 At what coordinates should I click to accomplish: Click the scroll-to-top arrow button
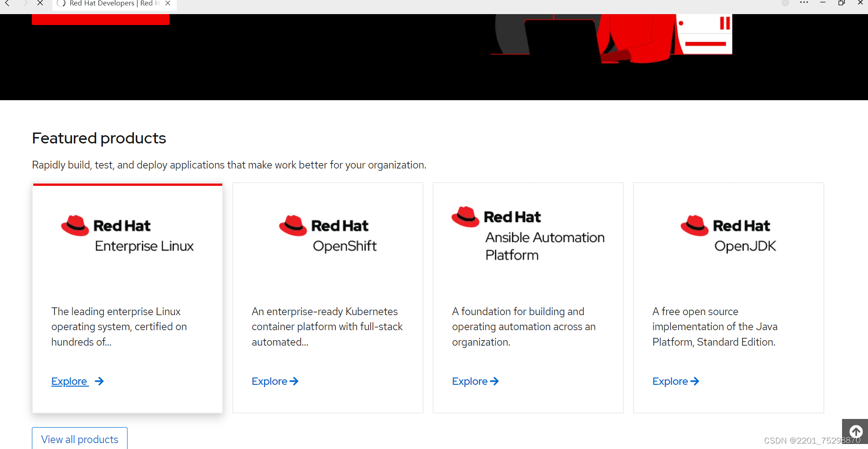coord(856,432)
